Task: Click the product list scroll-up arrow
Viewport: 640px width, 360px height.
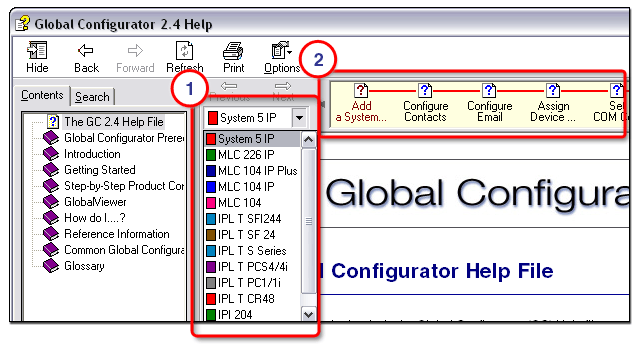Action: pos(309,140)
